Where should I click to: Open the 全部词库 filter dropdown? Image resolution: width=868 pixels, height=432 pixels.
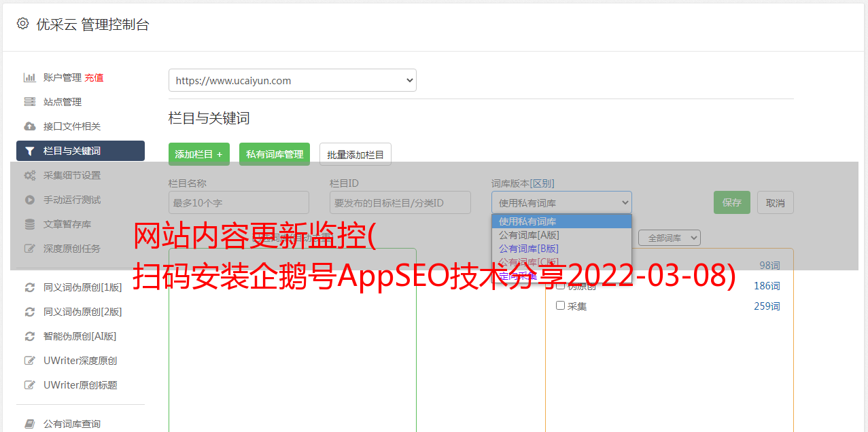point(670,238)
